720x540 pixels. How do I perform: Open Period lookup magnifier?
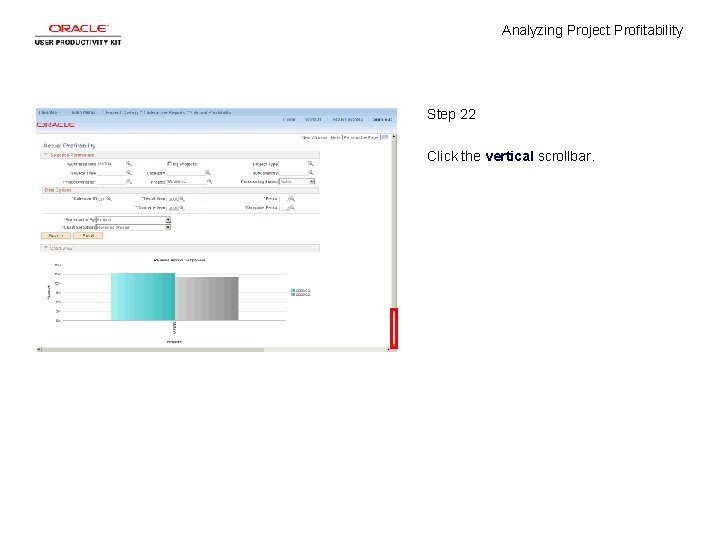[x=291, y=199]
